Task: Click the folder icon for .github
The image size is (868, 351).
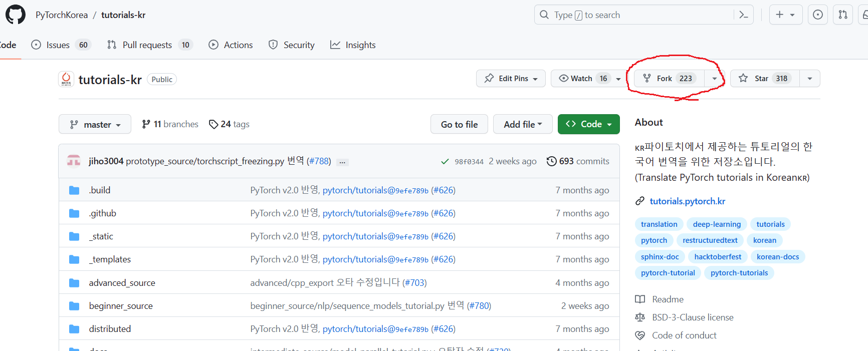Action: coord(74,213)
